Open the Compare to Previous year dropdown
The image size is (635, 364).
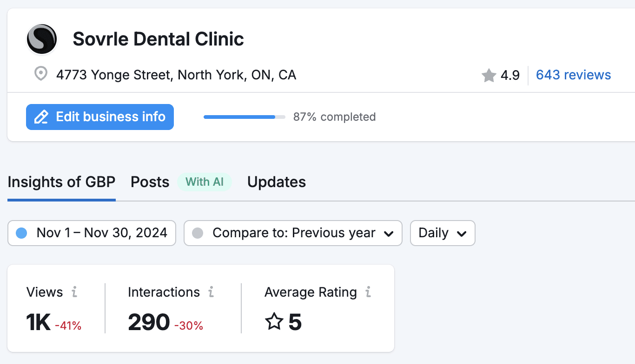[x=293, y=233]
